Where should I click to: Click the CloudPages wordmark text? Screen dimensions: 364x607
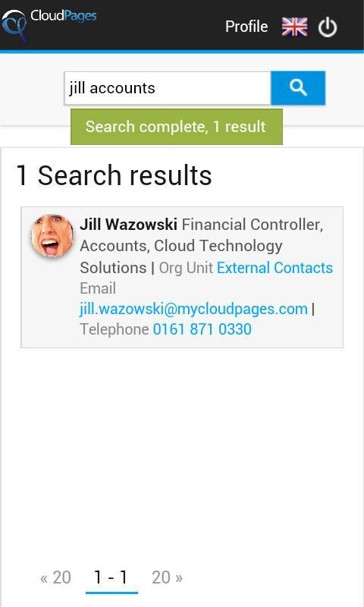pyautogui.click(x=64, y=16)
